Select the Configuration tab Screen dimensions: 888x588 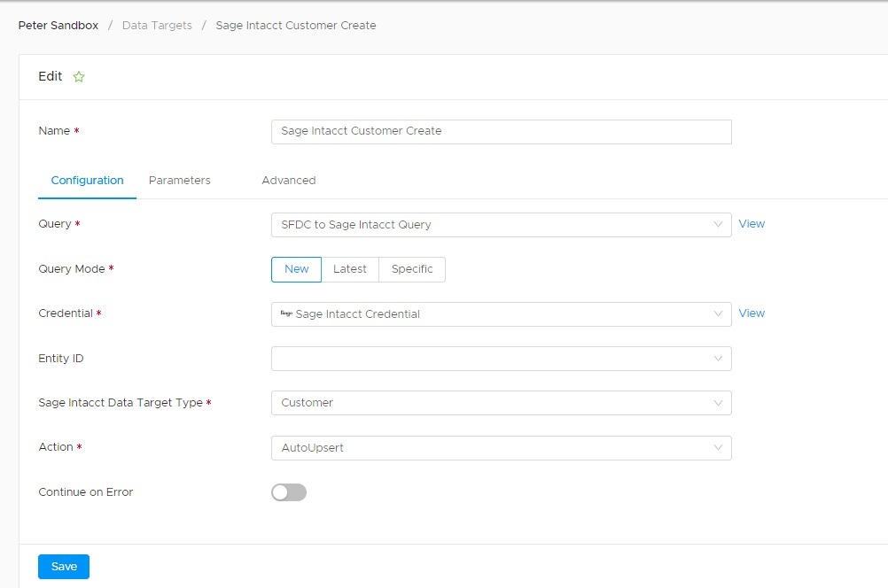(x=87, y=181)
